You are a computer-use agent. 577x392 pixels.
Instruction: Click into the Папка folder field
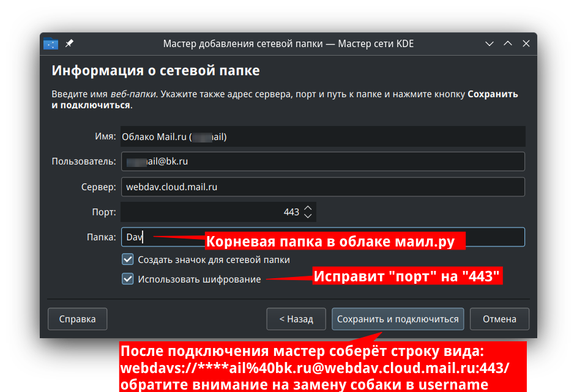pyautogui.click(x=323, y=237)
